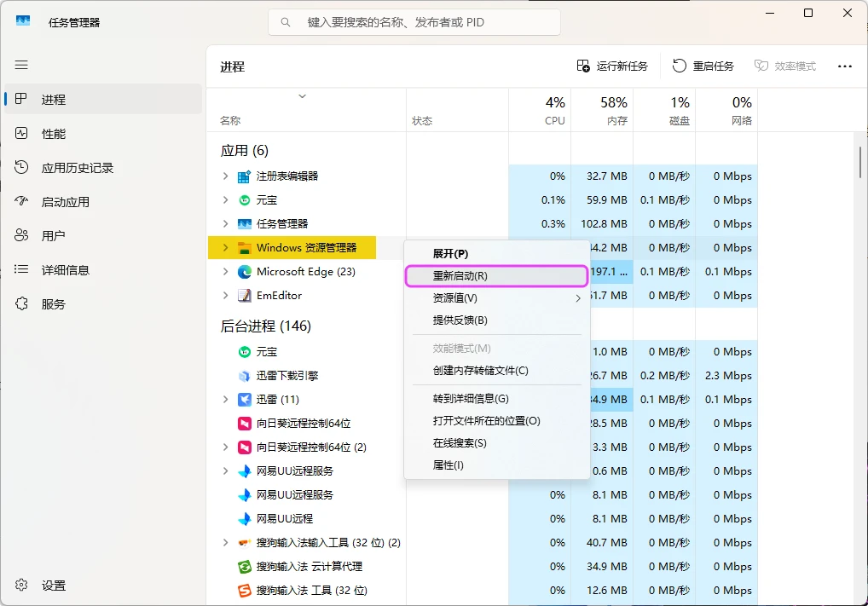Click the 任务管理器 process row icon
Image resolution: width=868 pixels, height=606 pixels.
(244, 224)
